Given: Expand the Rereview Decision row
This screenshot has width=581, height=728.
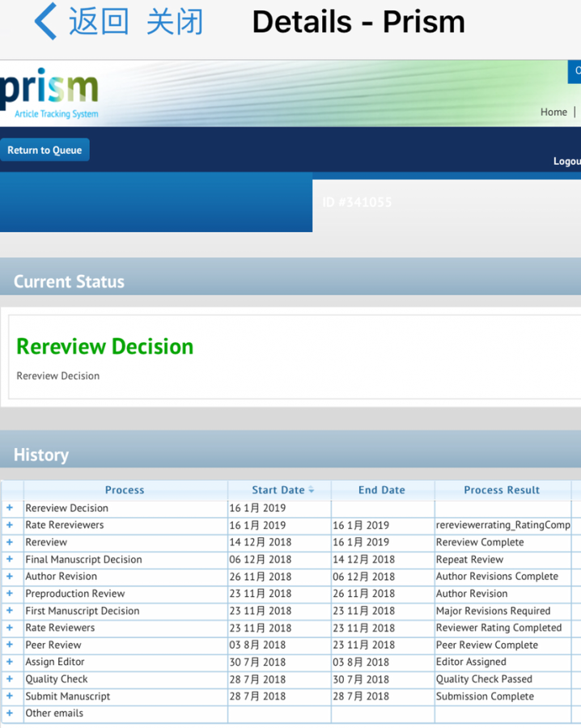Looking at the screenshot, I should 10,508.
